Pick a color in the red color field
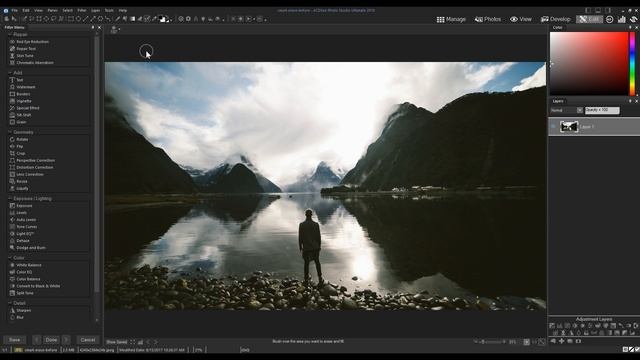 click(x=589, y=64)
